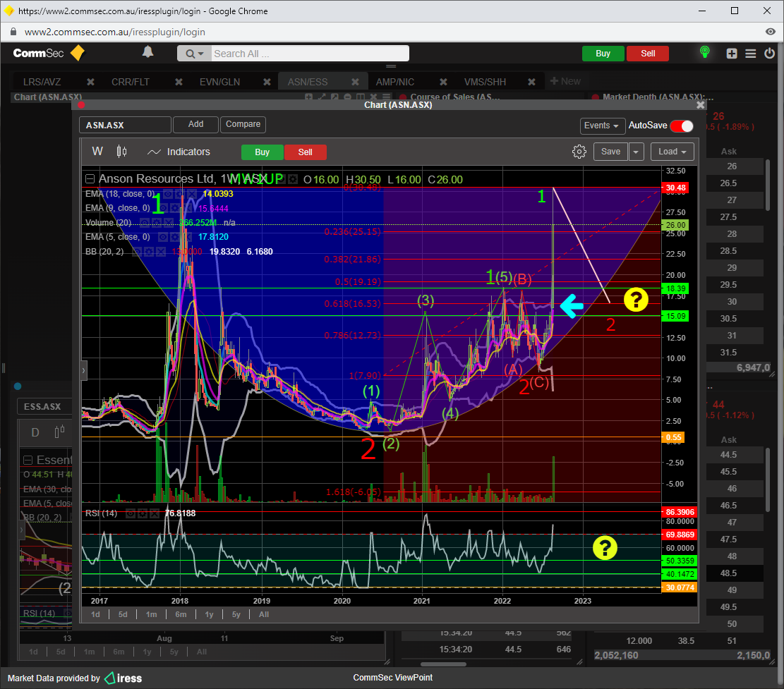Open settings gear for EMA 5 indicator
The height and width of the screenshot is (689, 784).
[x=176, y=237]
